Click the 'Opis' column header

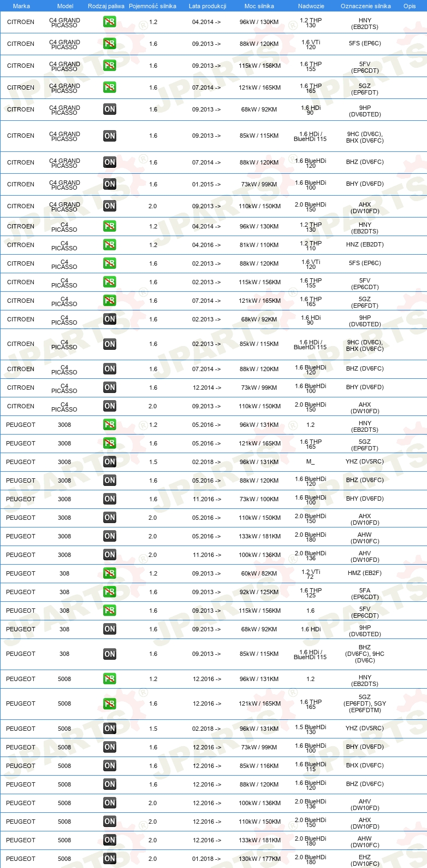(x=410, y=6)
